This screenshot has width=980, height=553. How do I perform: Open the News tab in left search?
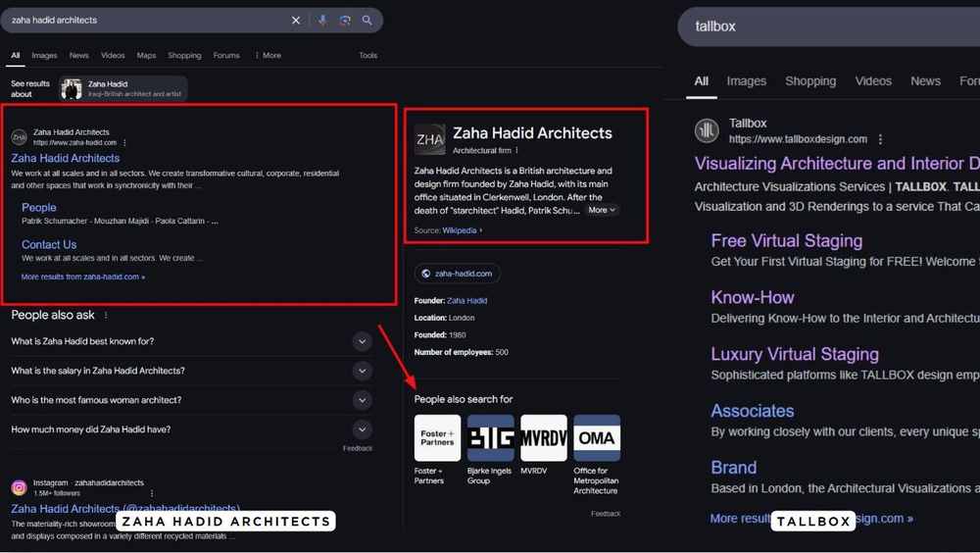[x=78, y=56]
